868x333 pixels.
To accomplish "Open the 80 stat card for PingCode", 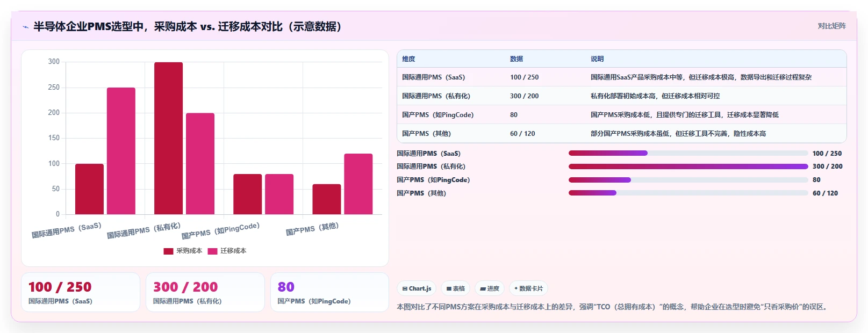I will (x=329, y=292).
